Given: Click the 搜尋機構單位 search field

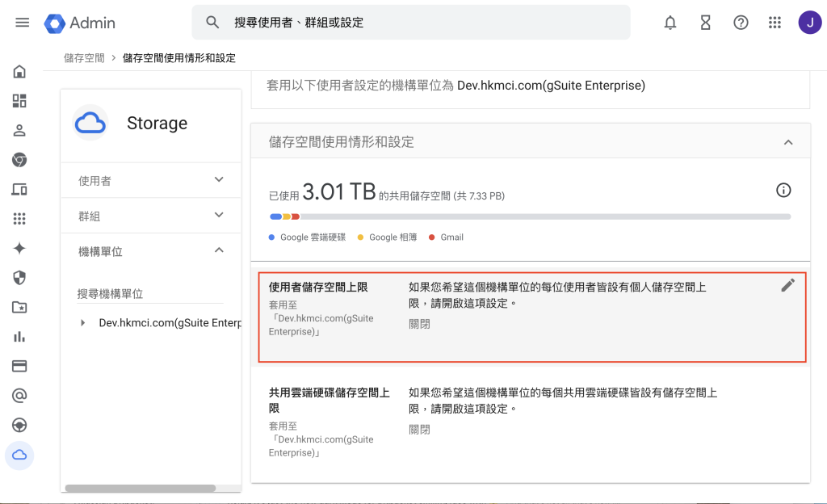Looking at the screenshot, I should (149, 294).
